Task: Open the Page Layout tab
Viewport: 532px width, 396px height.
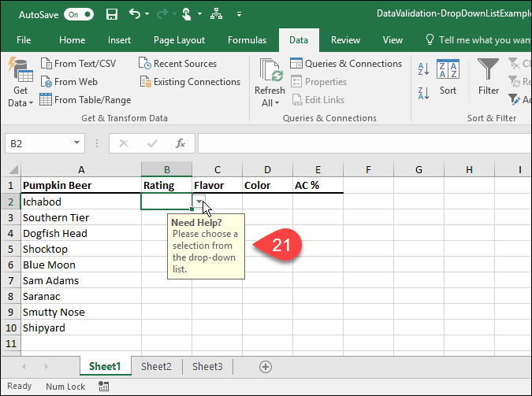Action: click(179, 40)
